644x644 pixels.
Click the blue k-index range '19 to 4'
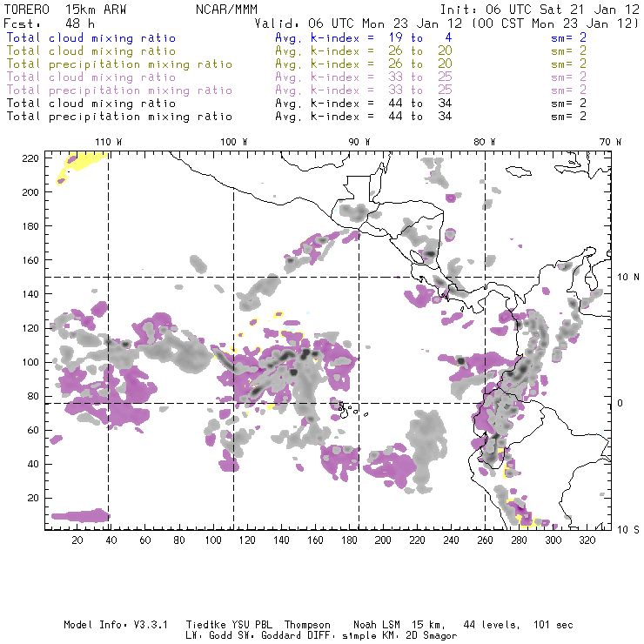click(420, 37)
